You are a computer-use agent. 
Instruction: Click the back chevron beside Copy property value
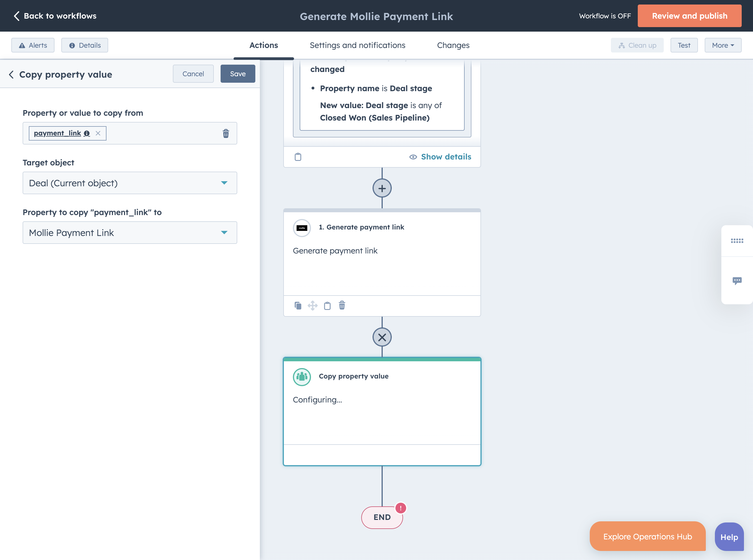[12, 75]
